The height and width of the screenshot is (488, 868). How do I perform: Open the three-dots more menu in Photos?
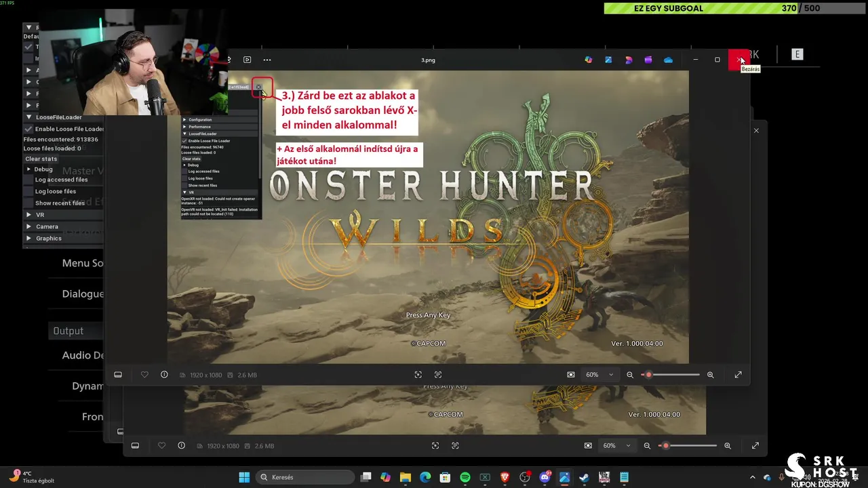(267, 60)
